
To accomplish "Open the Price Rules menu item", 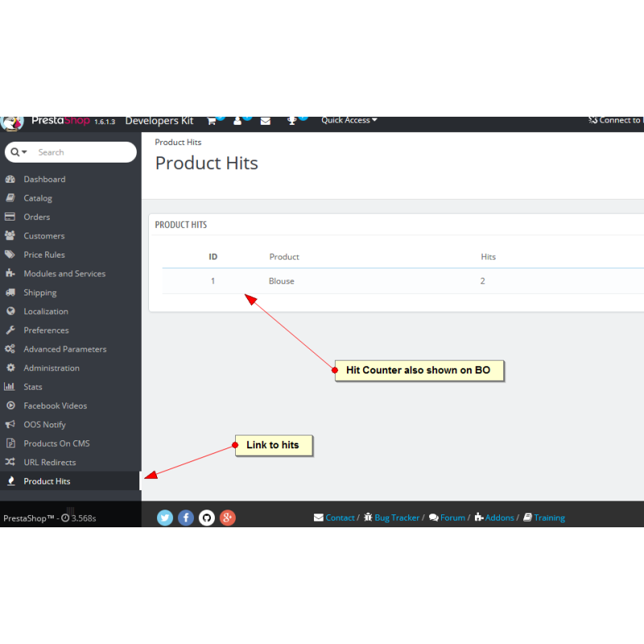I will 44,254.
